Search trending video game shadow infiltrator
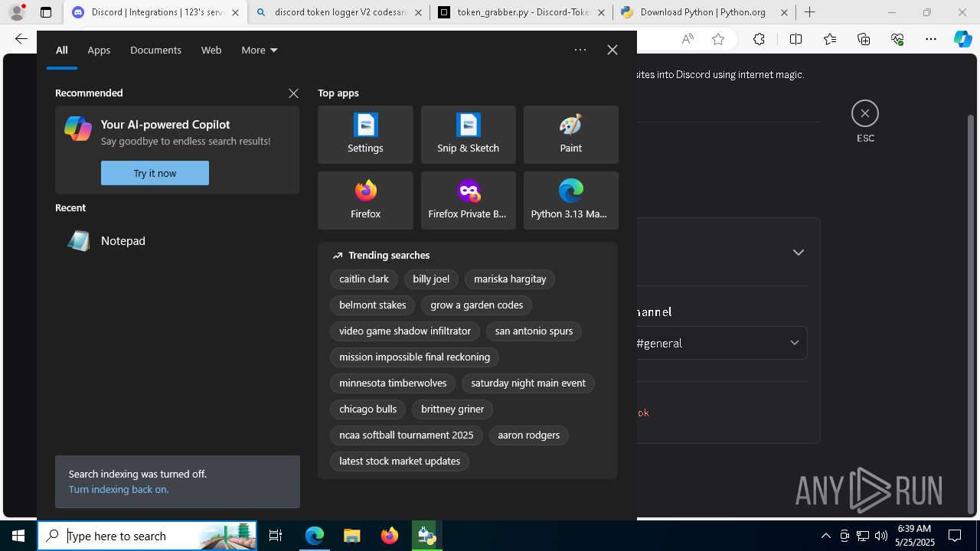The height and width of the screenshot is (551, 980). [405, 331]
